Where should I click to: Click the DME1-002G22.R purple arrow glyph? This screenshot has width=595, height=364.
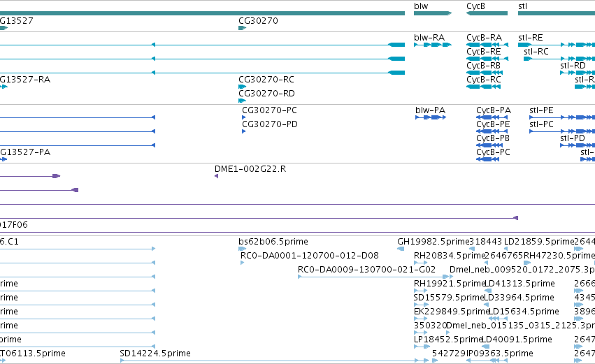coord(216,176)
